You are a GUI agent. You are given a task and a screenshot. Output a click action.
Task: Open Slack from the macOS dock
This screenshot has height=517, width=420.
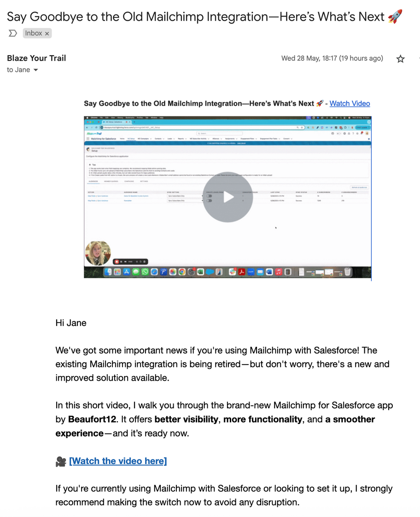coord(232,272)
